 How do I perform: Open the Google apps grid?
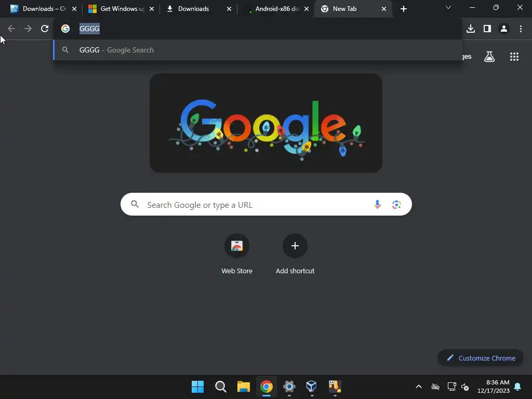tap(514, 57)
